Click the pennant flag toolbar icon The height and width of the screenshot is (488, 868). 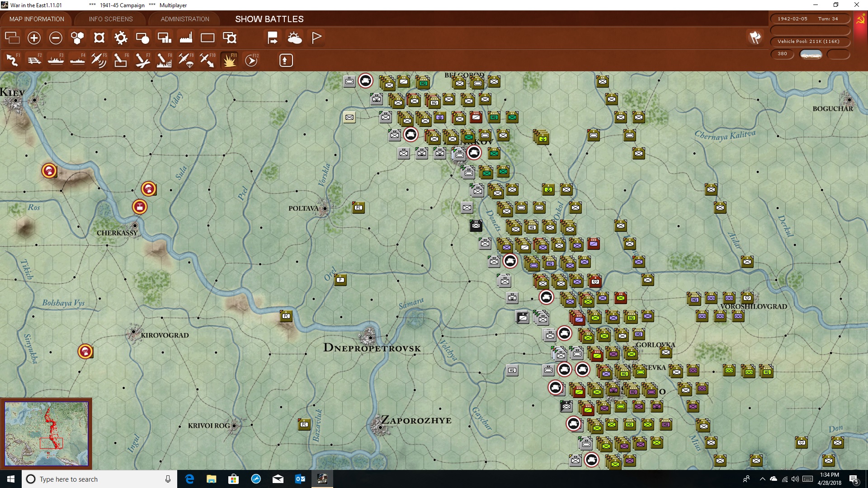(x=316, y=38)
